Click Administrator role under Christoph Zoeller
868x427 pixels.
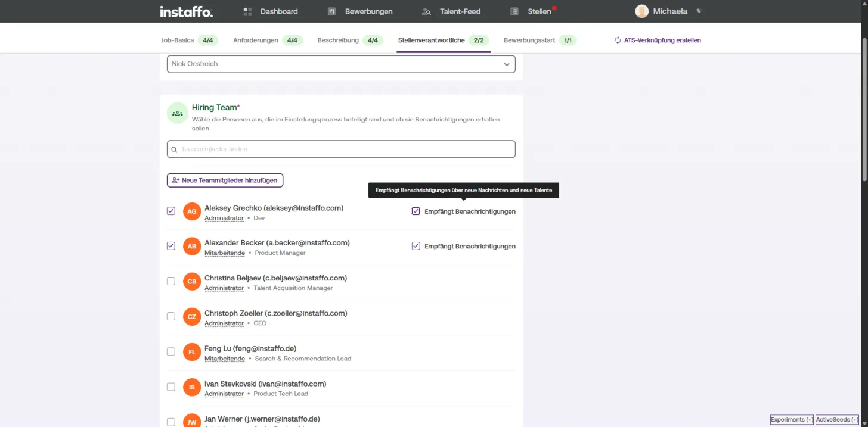tap(224, 323)
